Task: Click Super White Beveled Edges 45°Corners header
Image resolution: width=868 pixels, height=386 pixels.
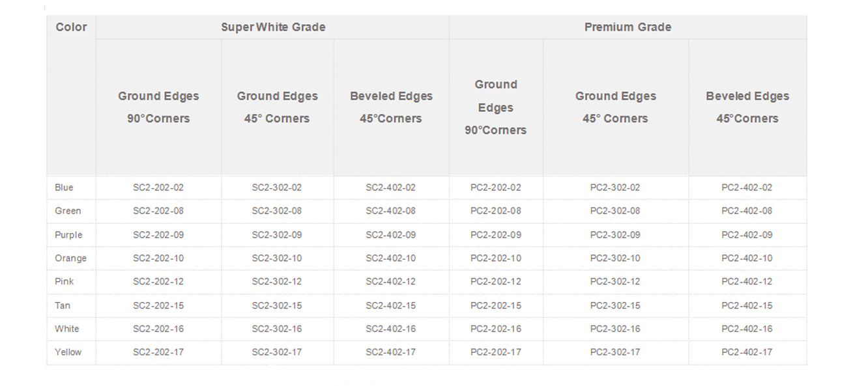Action: 391,107
